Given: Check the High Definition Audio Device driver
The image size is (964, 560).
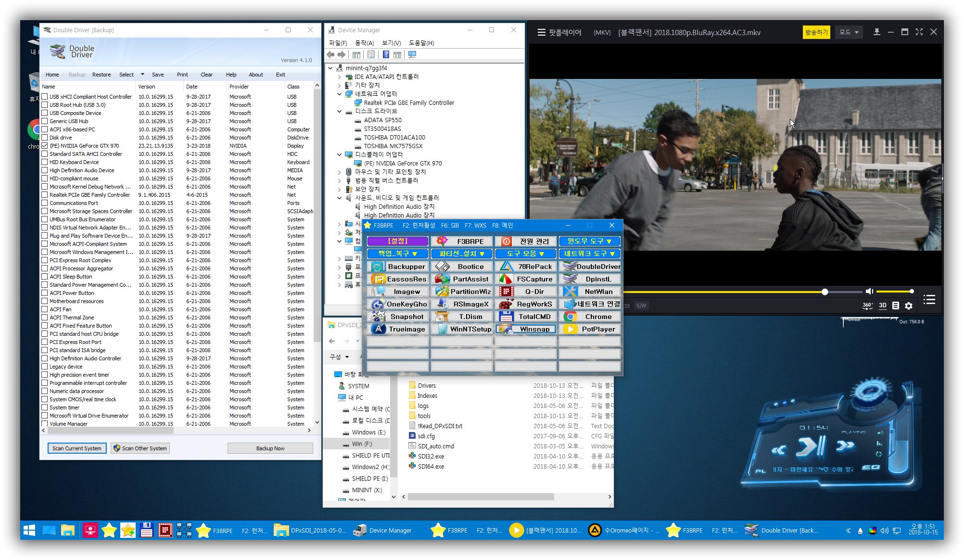Looking at the screenshot, I should [45, 170].
